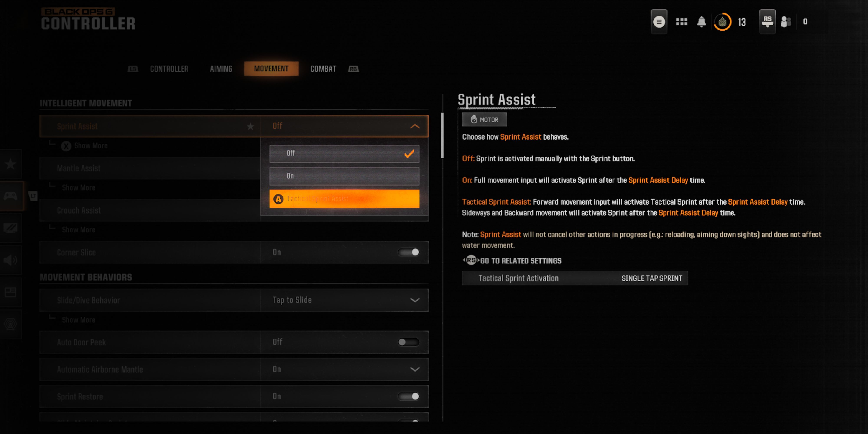Click the RB bumper icon
Image resolution: width=868 pixels, height=434 pixels.
click(353, 69)
